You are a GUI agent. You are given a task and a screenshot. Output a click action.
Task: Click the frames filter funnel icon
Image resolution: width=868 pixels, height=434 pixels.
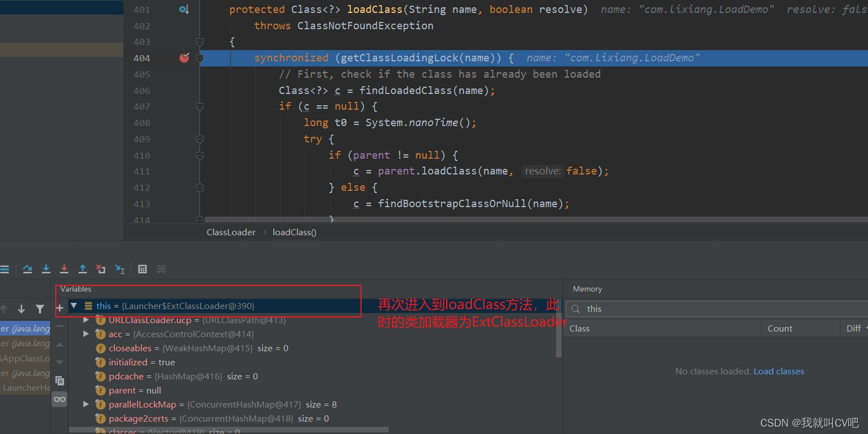(39, 308)
